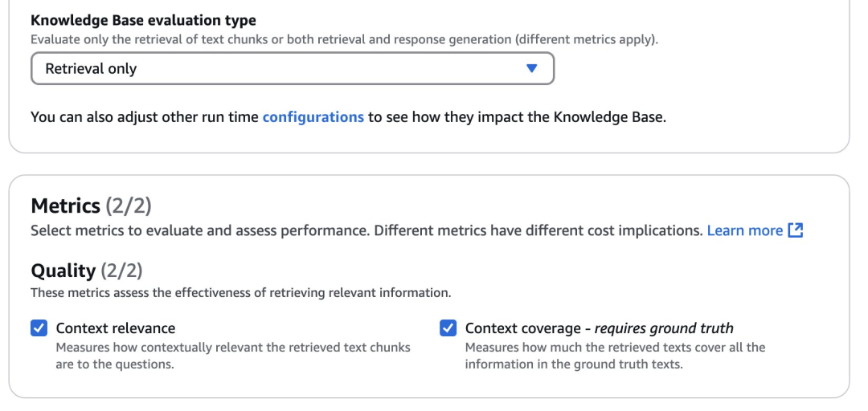Toggle Context relevance via its label text
The width and height of the screenshot is (868, 411).
click(x=116, y=328)
